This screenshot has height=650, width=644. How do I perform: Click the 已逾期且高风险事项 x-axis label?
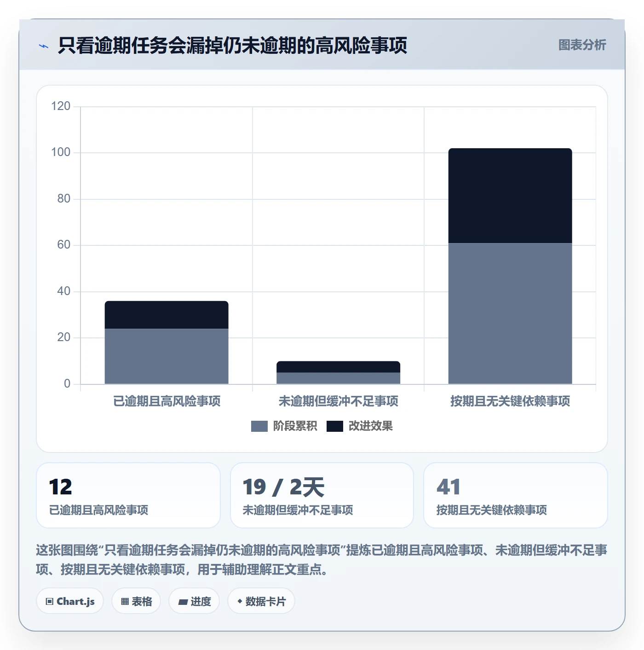click(x=167, y=401)
